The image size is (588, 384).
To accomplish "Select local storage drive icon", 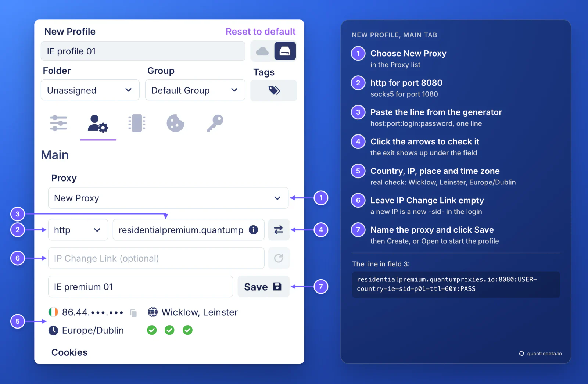I will click(285, 51).
